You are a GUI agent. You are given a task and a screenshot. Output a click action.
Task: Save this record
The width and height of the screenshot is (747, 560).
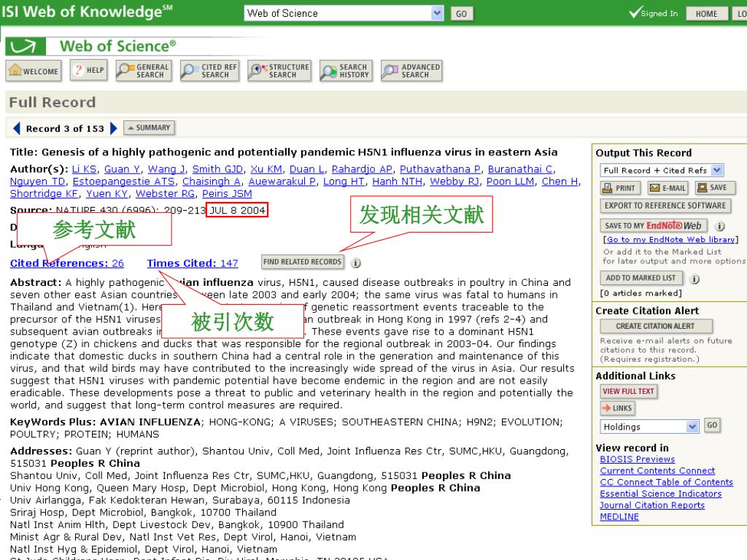click(715, 187)
